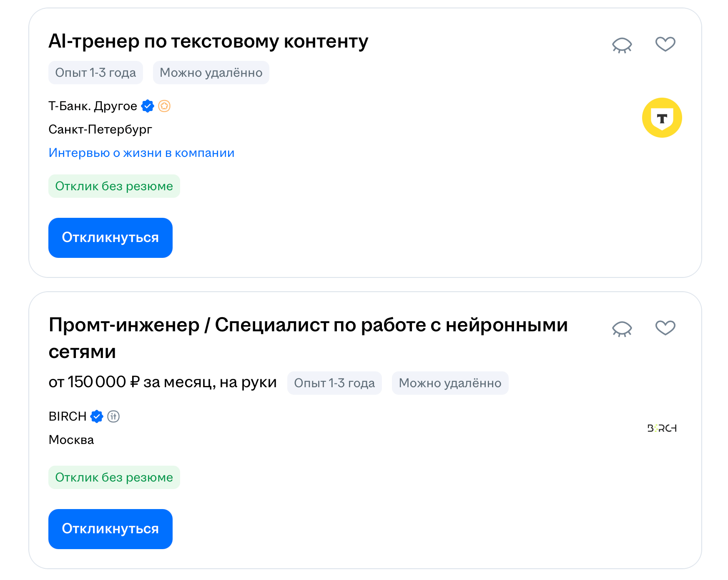Click Опыт 1-3 года tag in Т-Банк card
Viewport: 728px width, 580px height.
tap(95, 73)
